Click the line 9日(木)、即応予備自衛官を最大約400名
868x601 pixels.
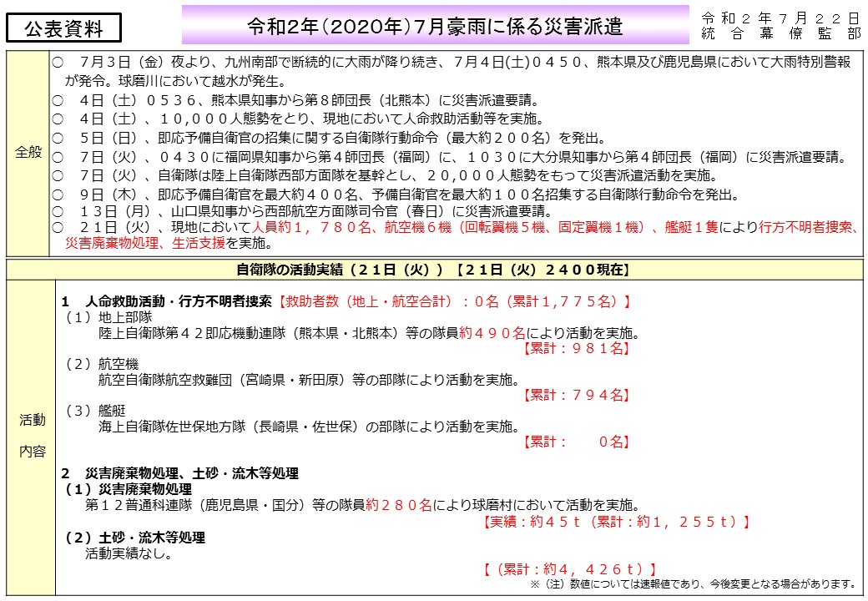(396, 194)
